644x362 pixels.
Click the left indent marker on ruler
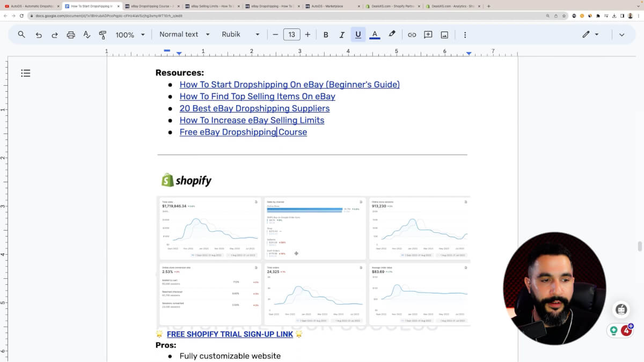(179, 54)
